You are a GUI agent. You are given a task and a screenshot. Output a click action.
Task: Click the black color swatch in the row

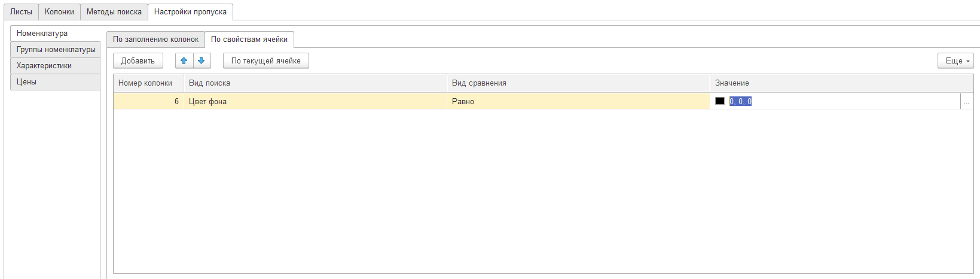[720, 101]
